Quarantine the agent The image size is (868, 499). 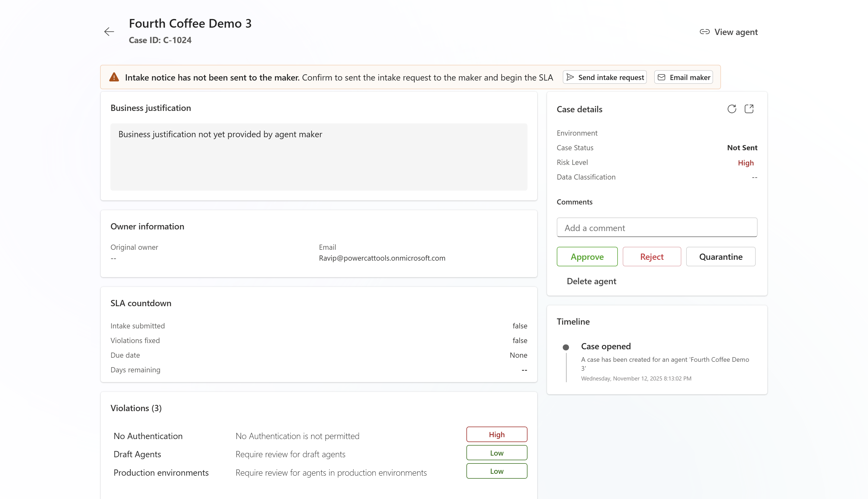(x=721, y=257)
